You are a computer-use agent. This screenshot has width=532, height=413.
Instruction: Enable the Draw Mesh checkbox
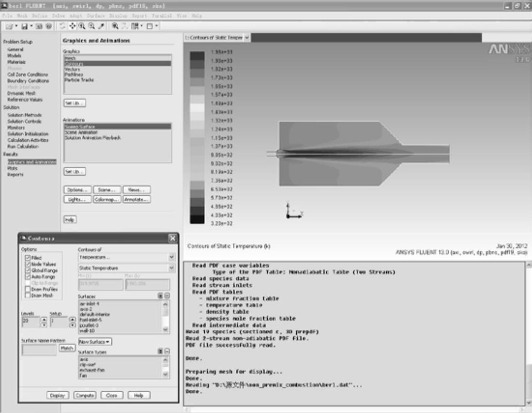(x=27, y=295)
